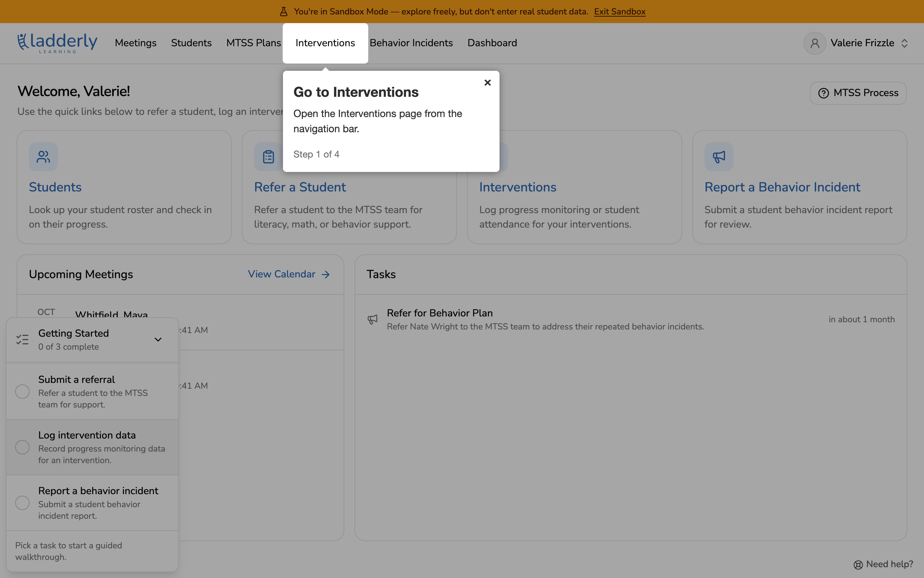This screenshot has height=578, width=924.
Task: Click the Refer for Behavior Plan task title
Action: click(440, 313)
